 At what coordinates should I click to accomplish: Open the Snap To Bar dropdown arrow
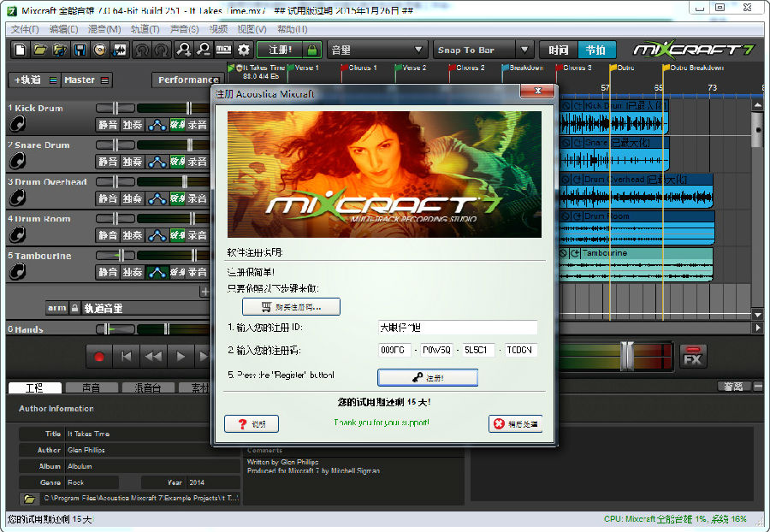point(524,50)
